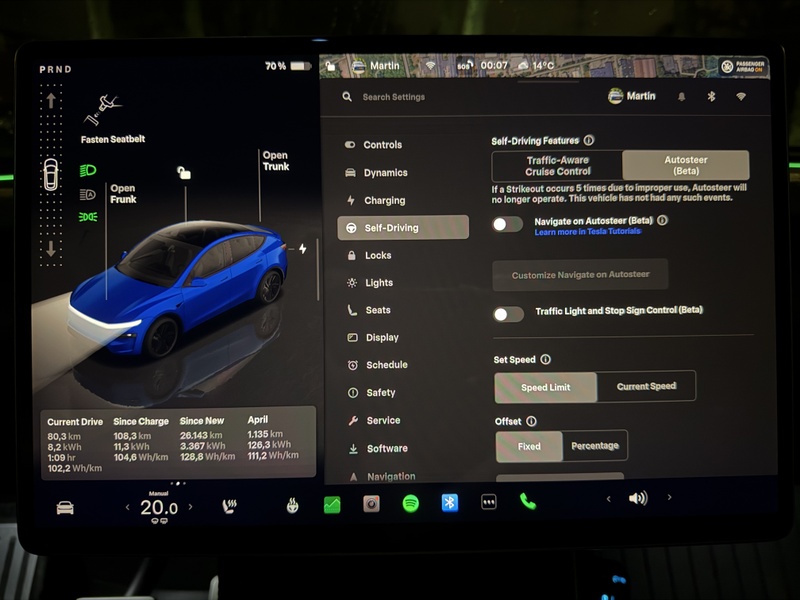Tap the SOS icon in status bar
The width and height of the screenshot is (800, 600).
point(464,65)
